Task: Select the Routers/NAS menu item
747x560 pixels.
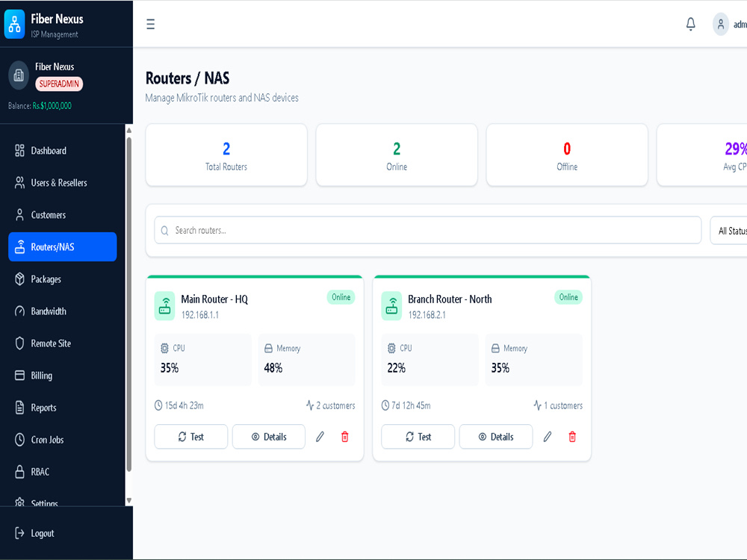Action: point(63,246)
